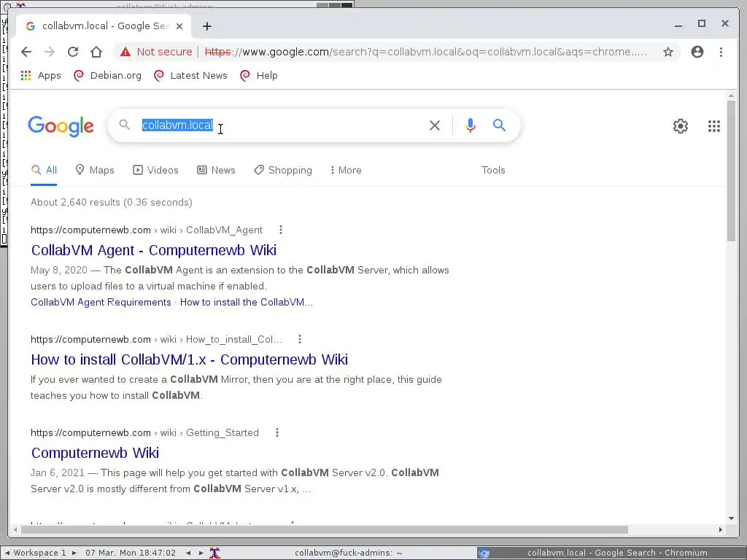Click the forward navigation arrow
The image size is (747, 560).
coord(50,52)
